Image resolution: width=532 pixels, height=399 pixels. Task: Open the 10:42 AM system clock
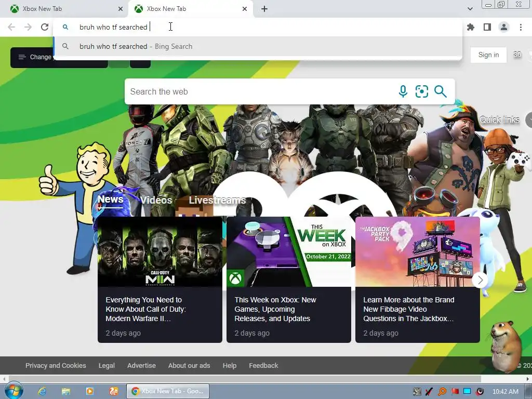point(505,392)
